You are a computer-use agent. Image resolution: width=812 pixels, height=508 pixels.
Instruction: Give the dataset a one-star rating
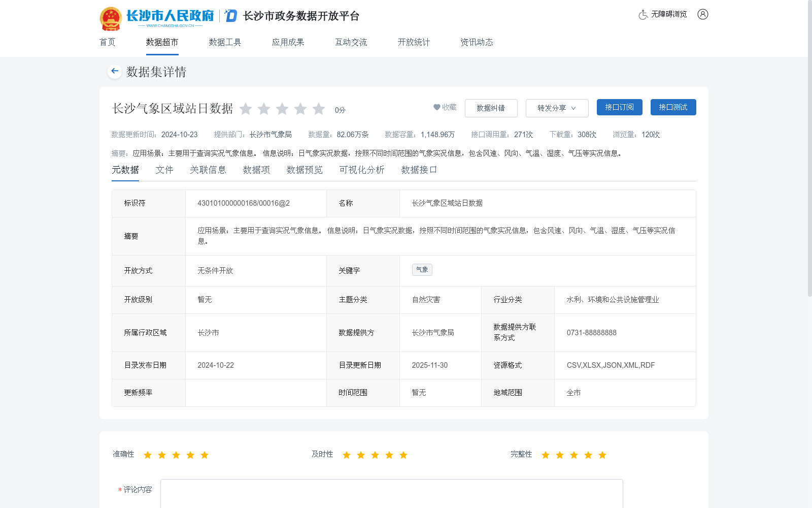click(246, 109)
